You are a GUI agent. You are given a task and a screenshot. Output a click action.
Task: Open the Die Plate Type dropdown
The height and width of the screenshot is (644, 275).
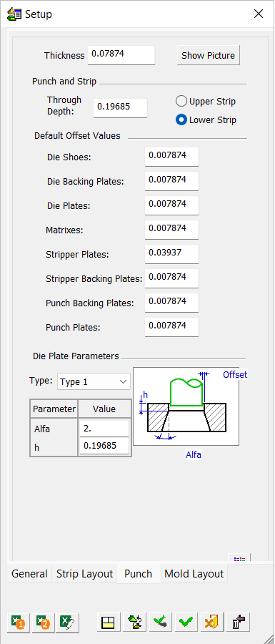click(94, 381)
